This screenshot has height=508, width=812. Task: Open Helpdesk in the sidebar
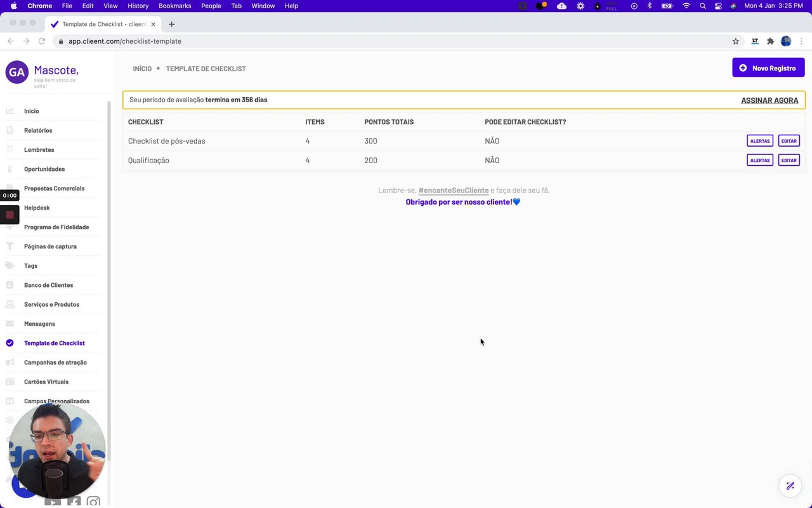37,208
